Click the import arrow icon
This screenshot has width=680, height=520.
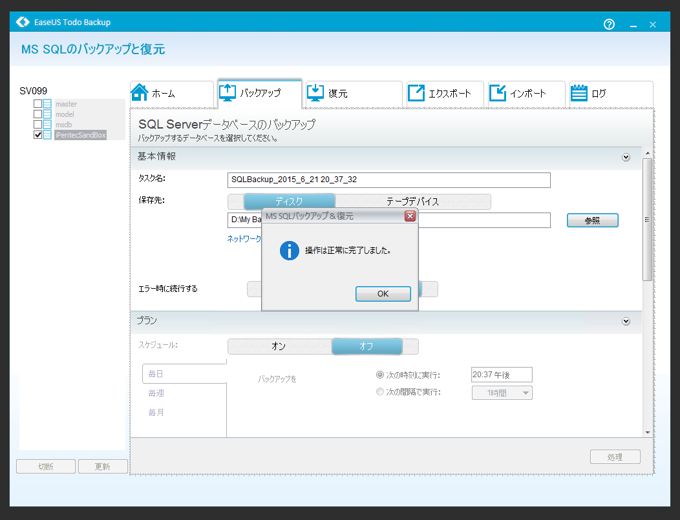tap(497, 93)
